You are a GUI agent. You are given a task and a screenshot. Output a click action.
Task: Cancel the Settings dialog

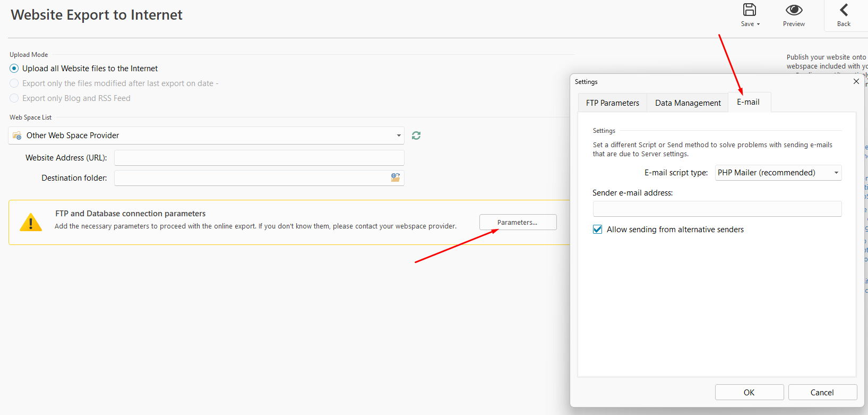pos(822,392)
